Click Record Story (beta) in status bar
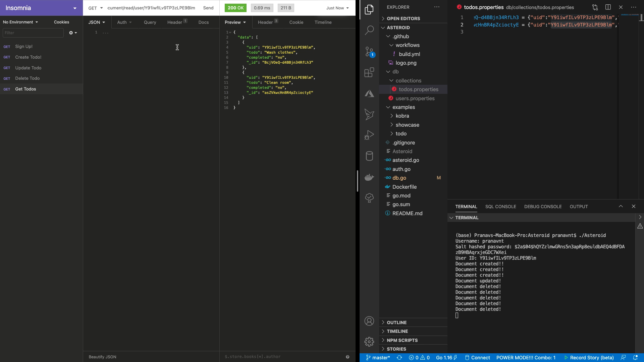The image size is (644, 362). (x=589, y=358)
